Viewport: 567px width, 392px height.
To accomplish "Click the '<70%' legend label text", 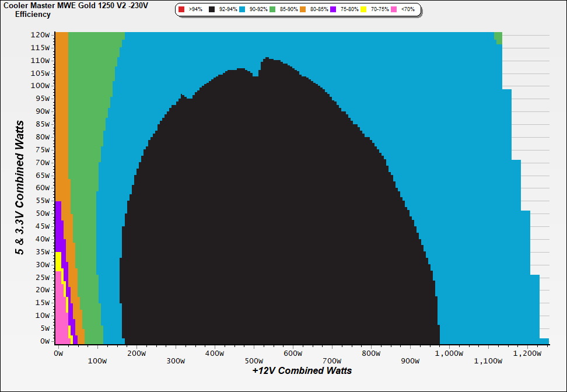I will [x=408, y=10].
